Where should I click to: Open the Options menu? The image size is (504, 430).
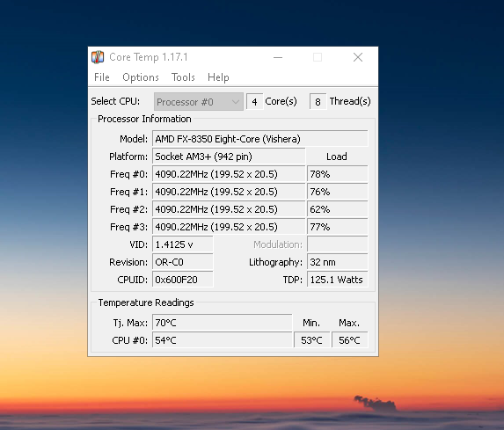click(141, 77)
